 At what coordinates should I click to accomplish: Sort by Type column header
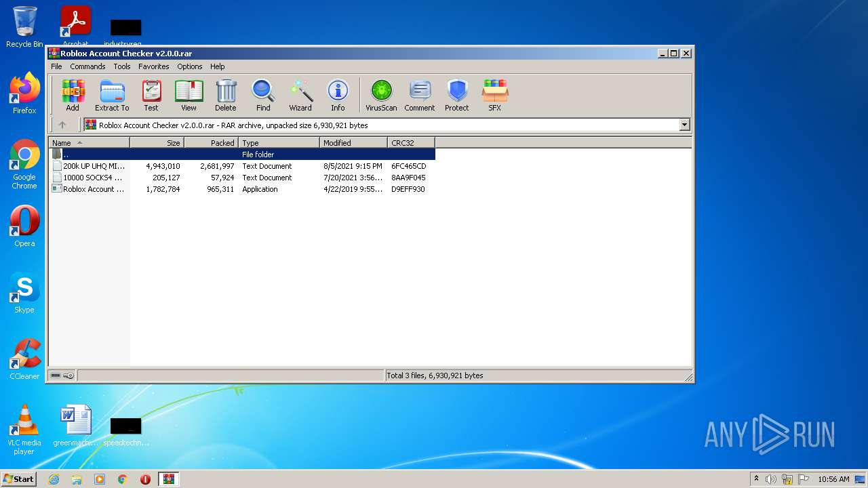(x=279, y=142)
